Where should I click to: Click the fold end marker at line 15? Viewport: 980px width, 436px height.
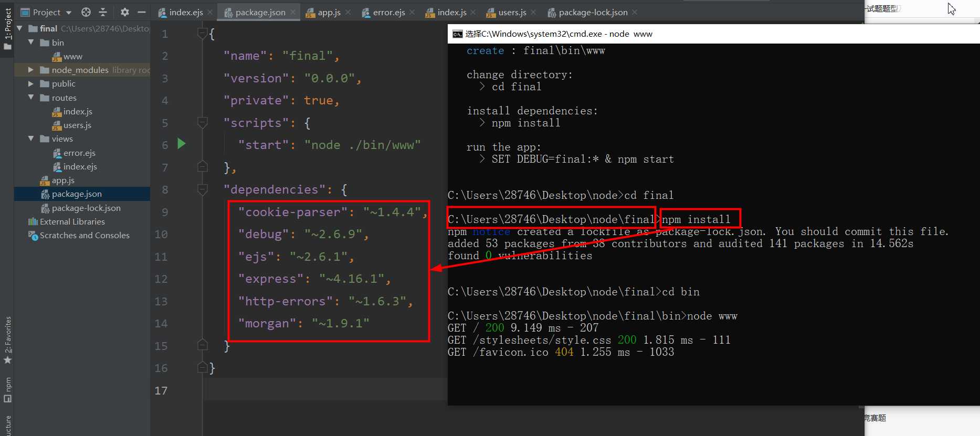tap(202, 345)
